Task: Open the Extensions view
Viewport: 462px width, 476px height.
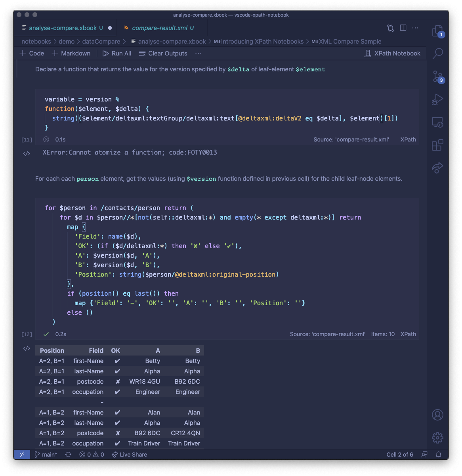Action: [437, 145]
